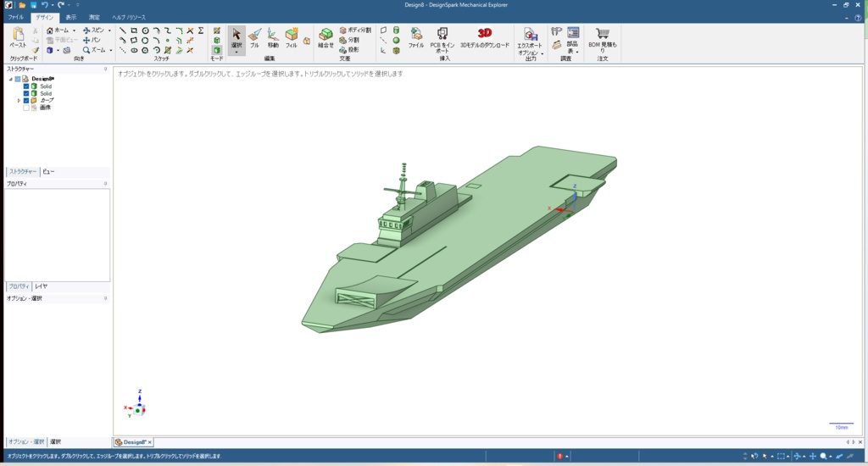Select the Pull (プル) tool
Image resolution: width=868 pixels, height=466 pixels.
click(254, 38)
